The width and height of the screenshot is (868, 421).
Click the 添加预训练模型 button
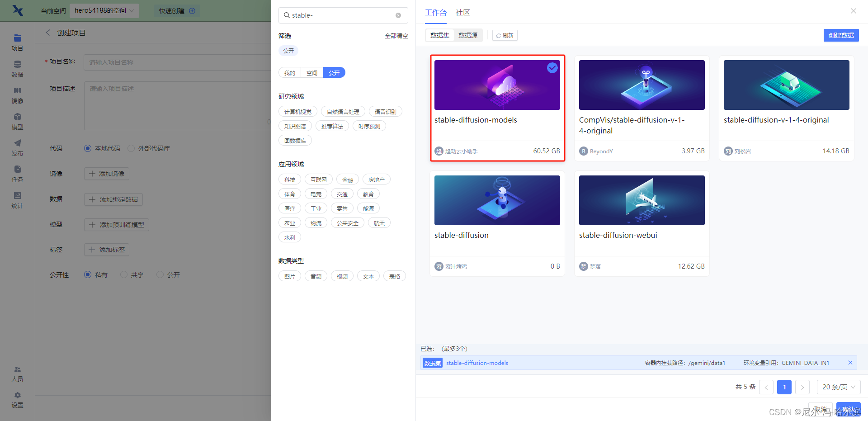(117, 225)
